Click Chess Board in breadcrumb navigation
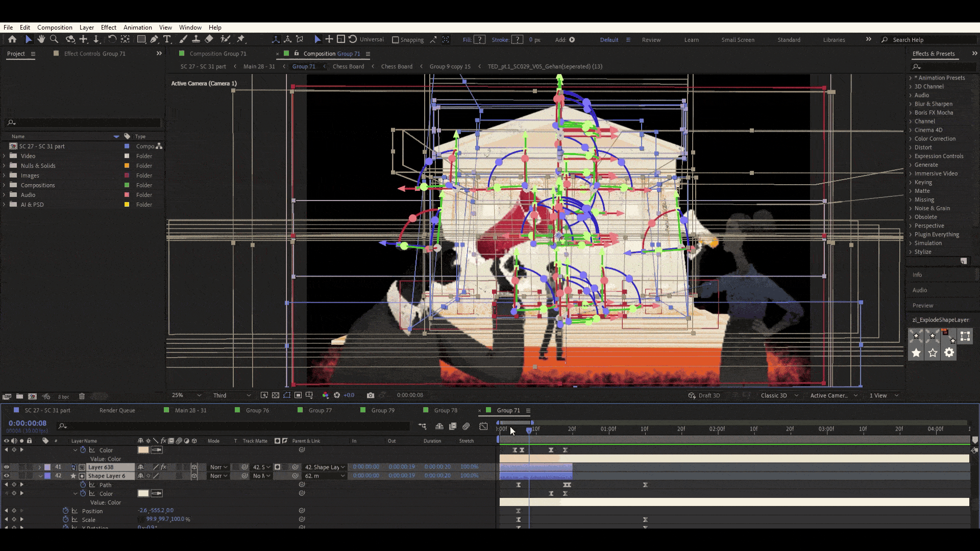Screen dimensions: 980x551 click(348, 66)
